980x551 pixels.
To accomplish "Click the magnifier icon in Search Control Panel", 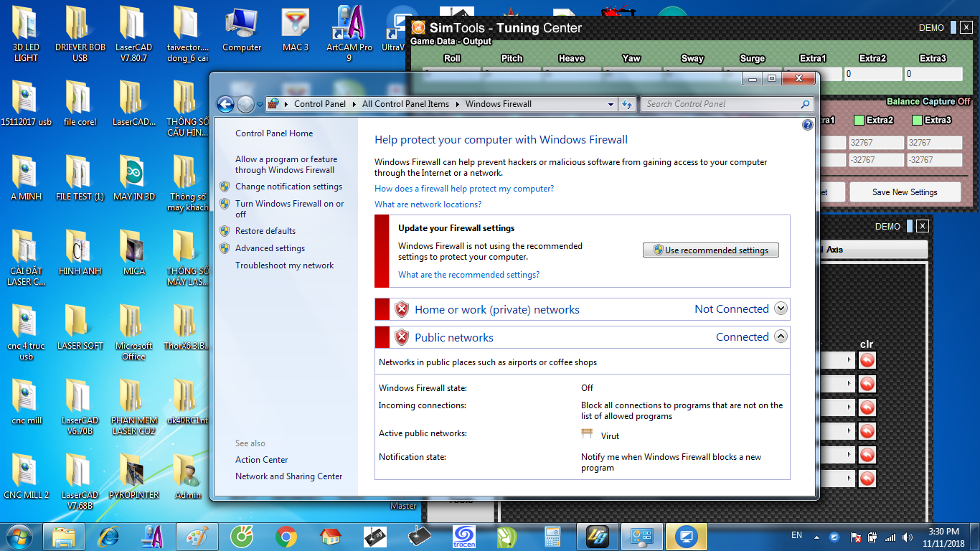I will tap(805, 104).
